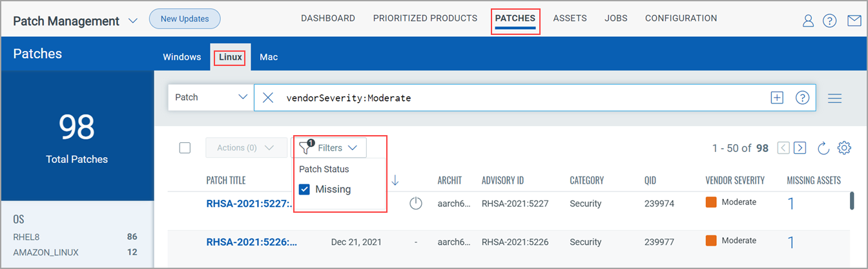Open the ASSETS menu tab
This screenshot has height=269, width=868.
(570, 18)
